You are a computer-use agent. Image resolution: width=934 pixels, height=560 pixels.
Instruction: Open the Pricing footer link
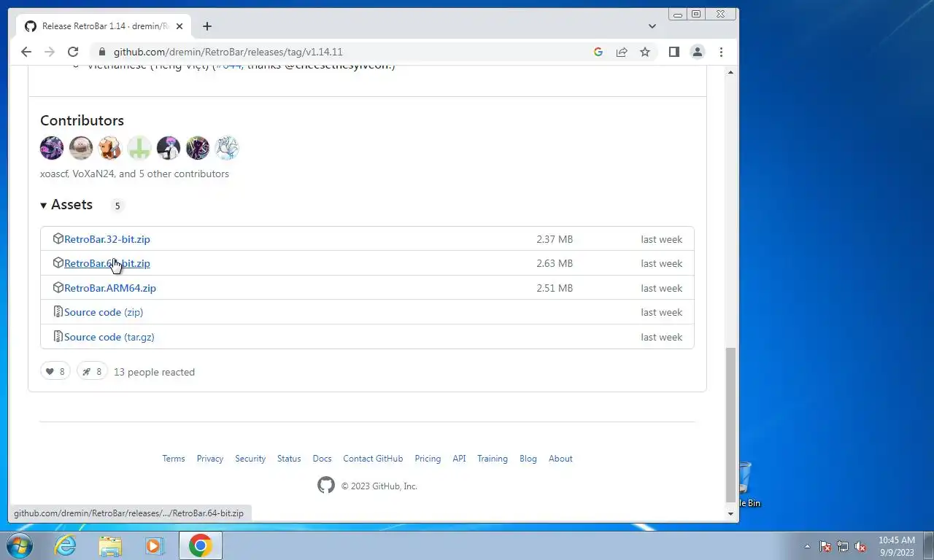428,459
